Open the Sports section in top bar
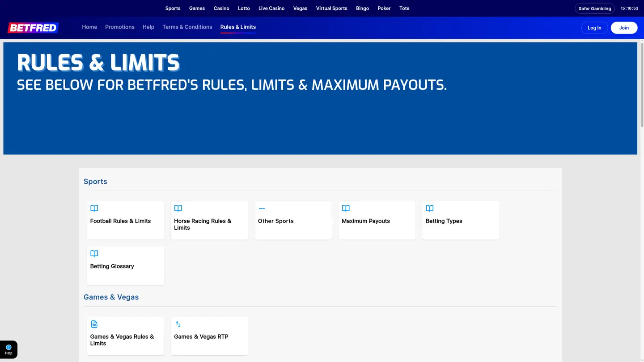 tap(173, 8)
